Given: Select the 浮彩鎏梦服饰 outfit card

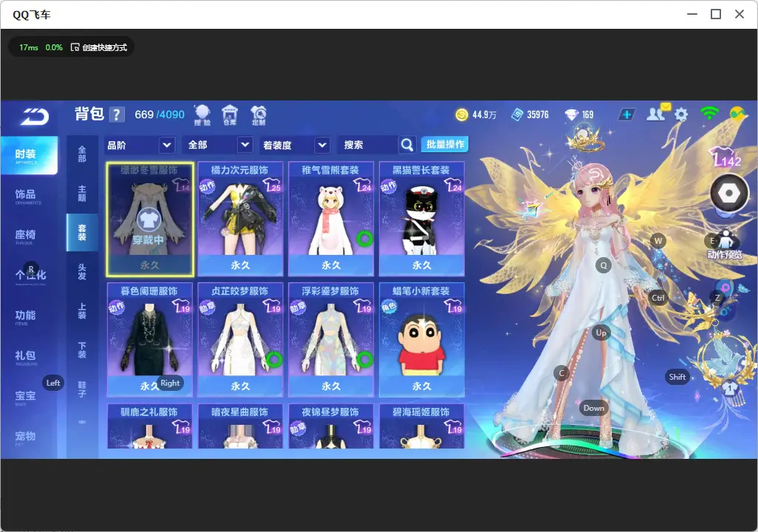Looking at the screenshot, I should pyautogui.click(x=331, y=340).
